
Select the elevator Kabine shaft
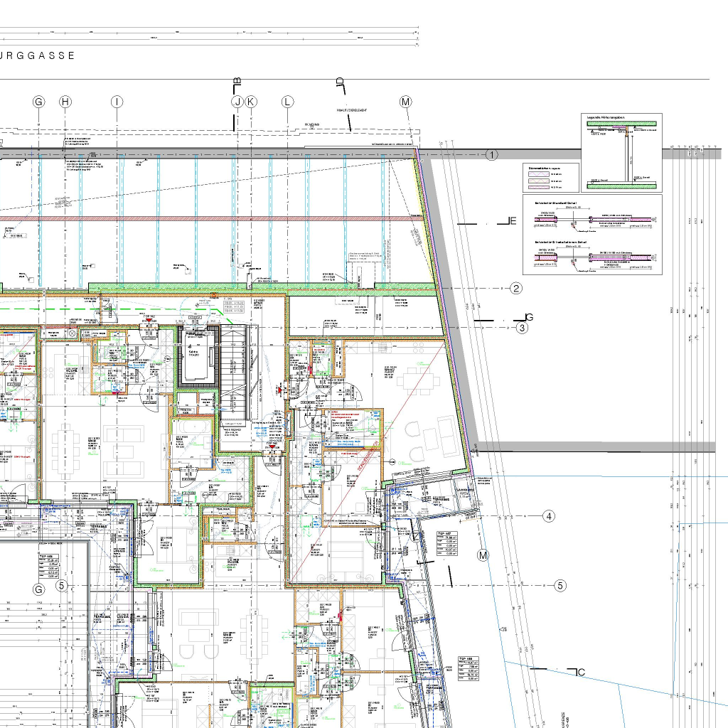195,358
